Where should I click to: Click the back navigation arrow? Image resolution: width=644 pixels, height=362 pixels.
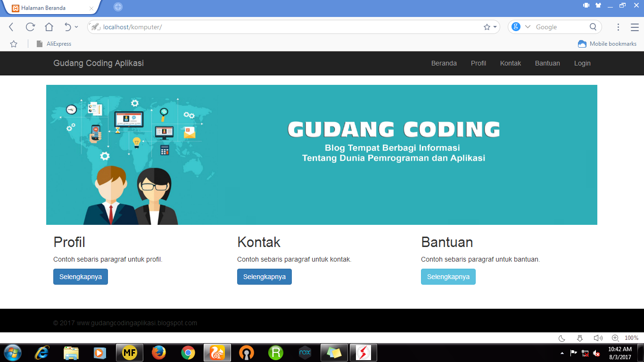(x=11, y=27)
